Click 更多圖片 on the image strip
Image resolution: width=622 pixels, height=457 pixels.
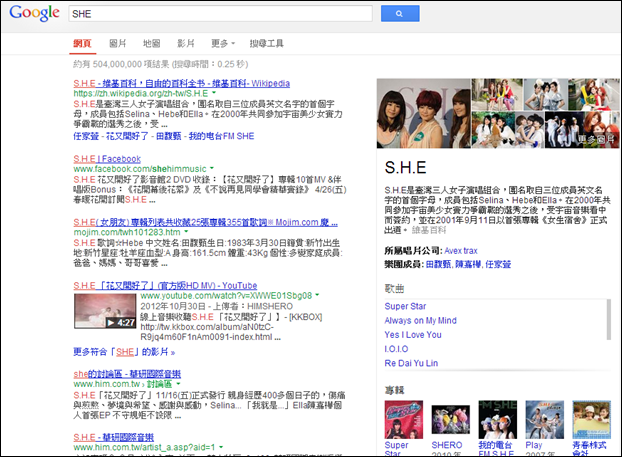595,139
